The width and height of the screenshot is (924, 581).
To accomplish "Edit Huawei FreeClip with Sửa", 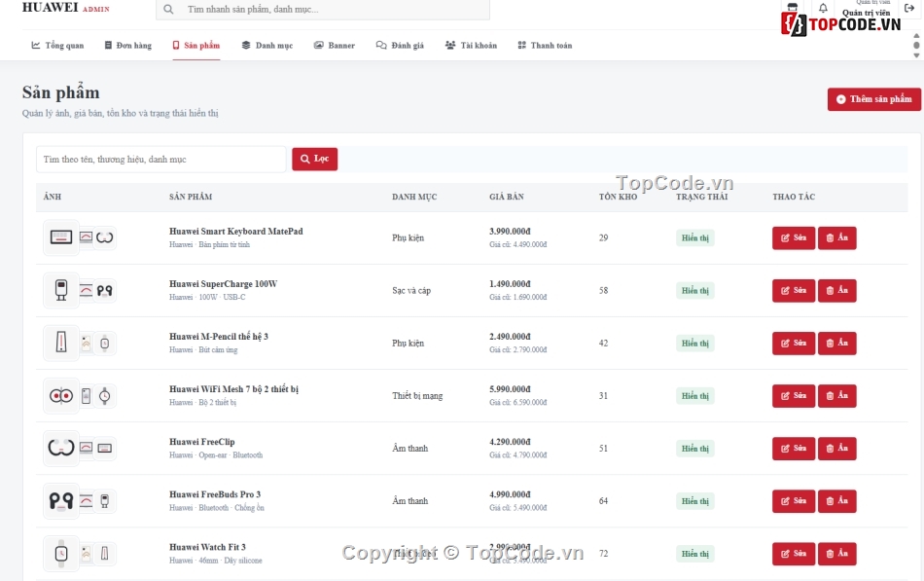I will pyautogui.click(x=793, y=449).
